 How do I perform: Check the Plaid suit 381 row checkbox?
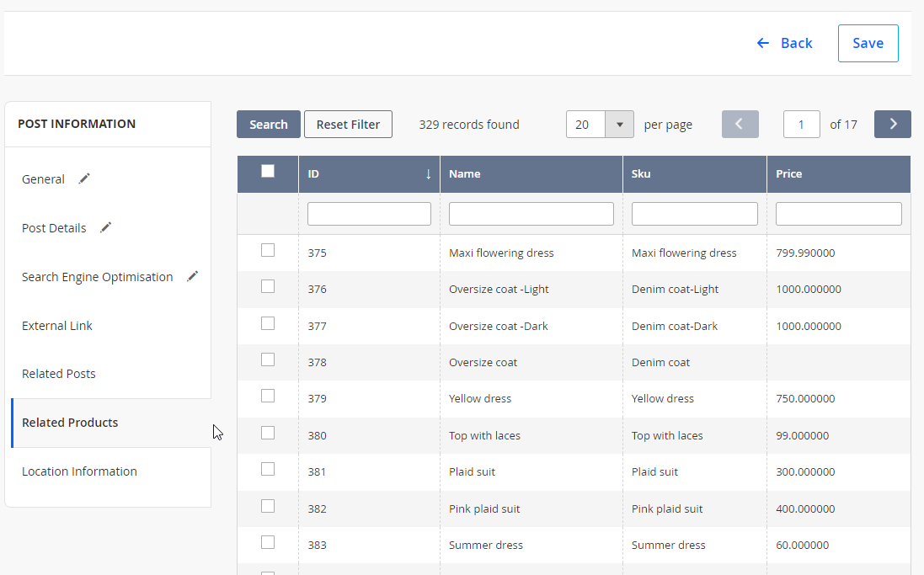268,469
